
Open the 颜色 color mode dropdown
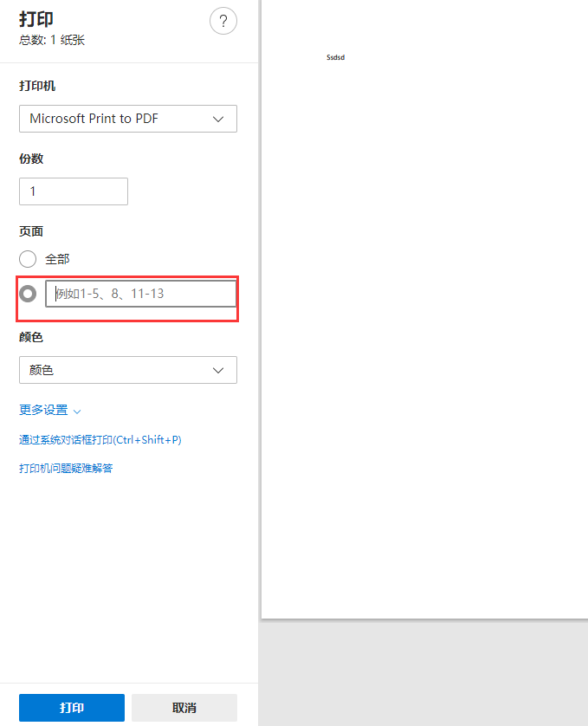tap(128, 370)
